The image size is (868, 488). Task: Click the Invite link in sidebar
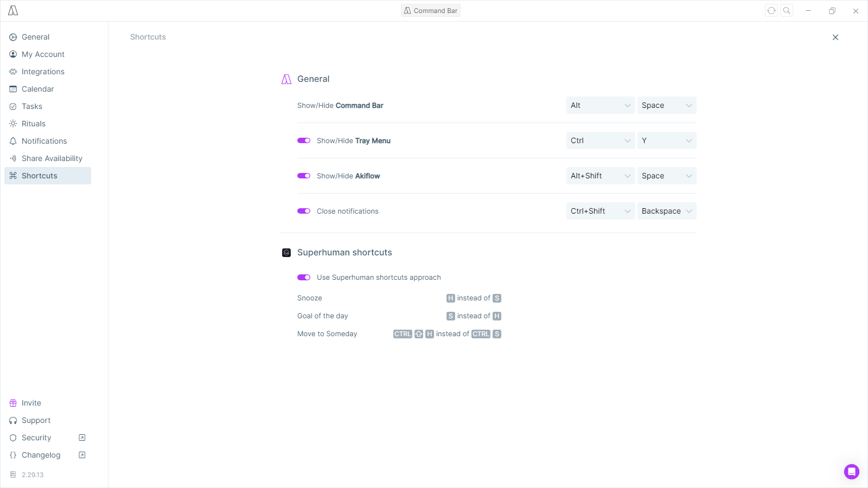pos(48,403)
